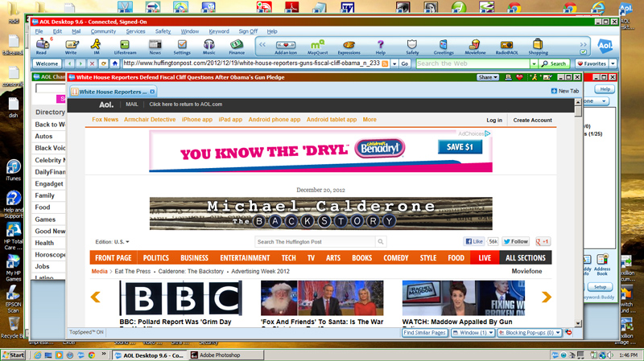
Task: Click the carousel previous orange arrow
Action: pyautogui.click(x=95, y=297)
